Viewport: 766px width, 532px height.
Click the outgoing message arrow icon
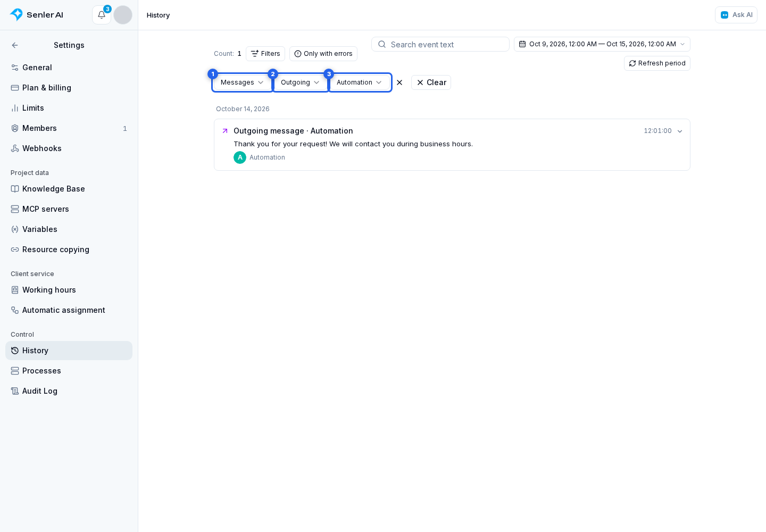(225, 131)
